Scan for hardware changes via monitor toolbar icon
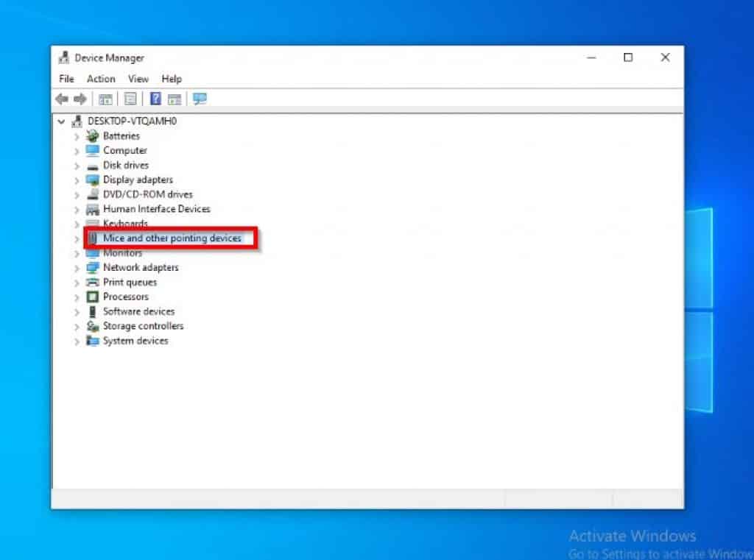Image resolution: width=754 pixels, height=560 pixels. tap(200, 99)
